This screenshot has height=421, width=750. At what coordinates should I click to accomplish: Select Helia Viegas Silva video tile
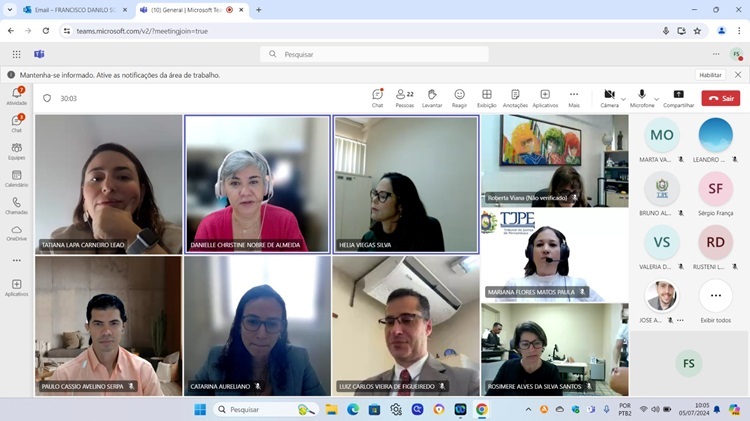(406, 184)
